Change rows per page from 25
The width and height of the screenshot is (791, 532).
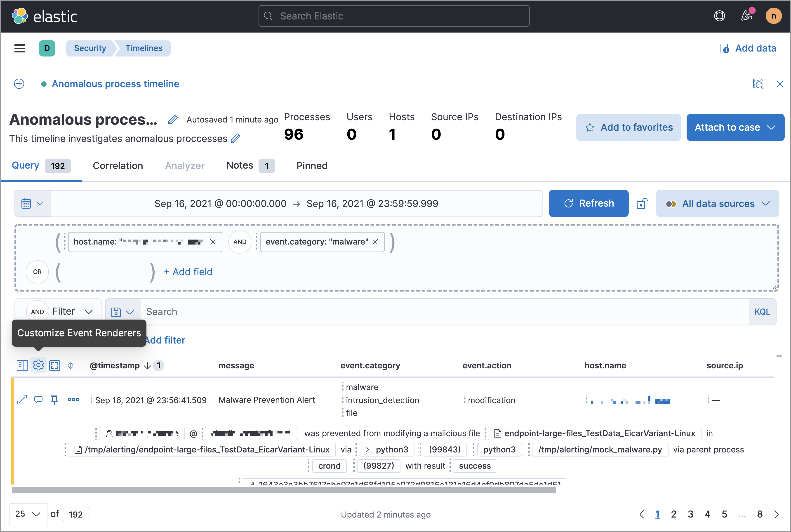tap(28, 514)
